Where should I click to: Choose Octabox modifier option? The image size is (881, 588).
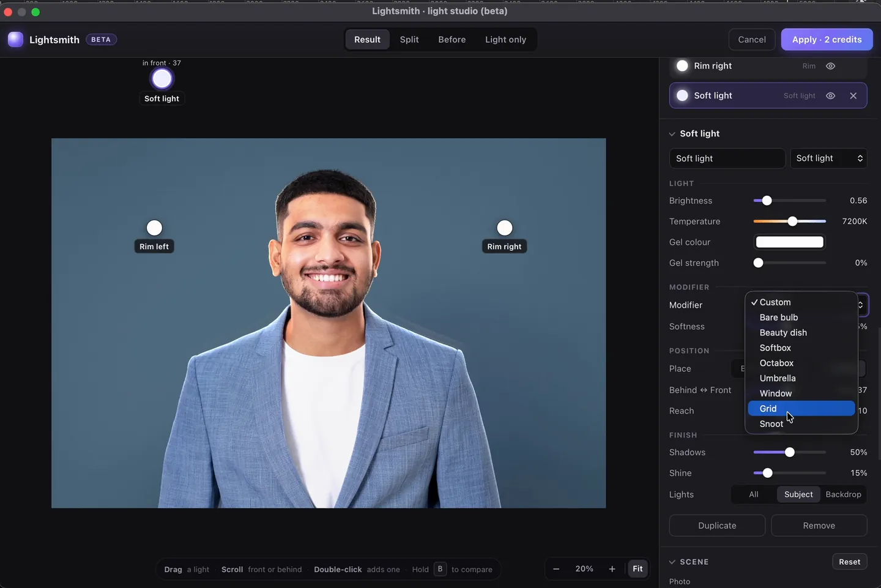pyautogui.click(x=801, y=363)
